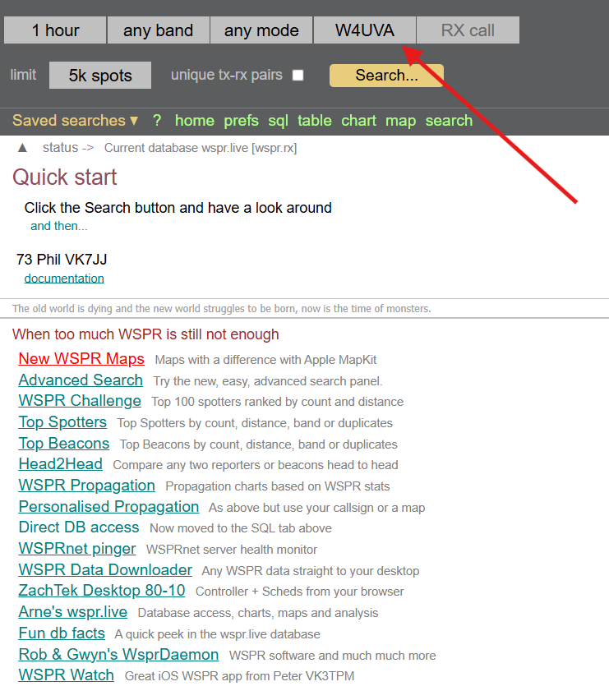Collapse the status triangle arrow
This screenshot has width=609, height=700.
(22, 148)
